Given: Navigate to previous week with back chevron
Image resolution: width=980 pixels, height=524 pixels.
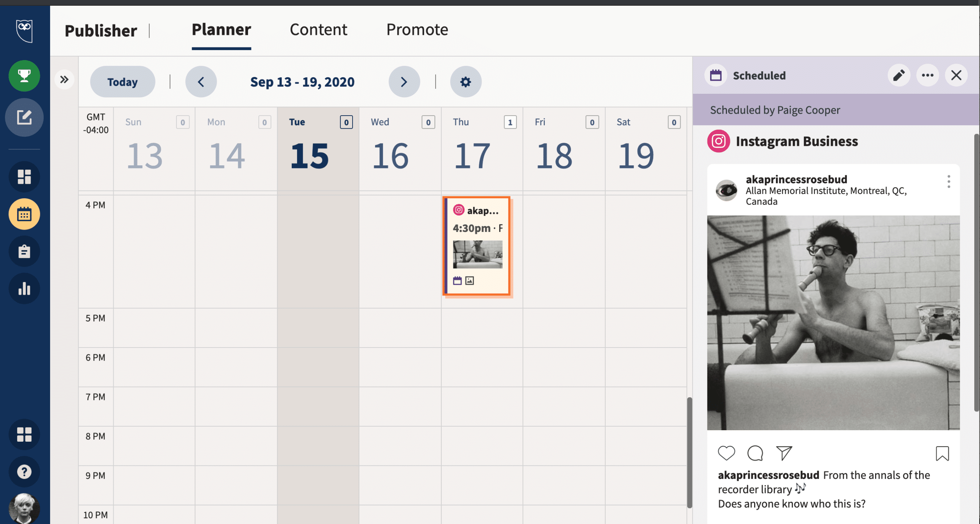Looking at the screenshot, I should (201, 81).
